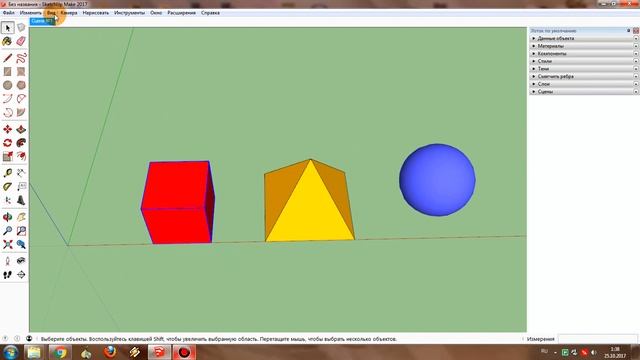The width and height of the screenshot is (640, 360).
Task: Pick the Dimension tool
Action: pos(21,173)
